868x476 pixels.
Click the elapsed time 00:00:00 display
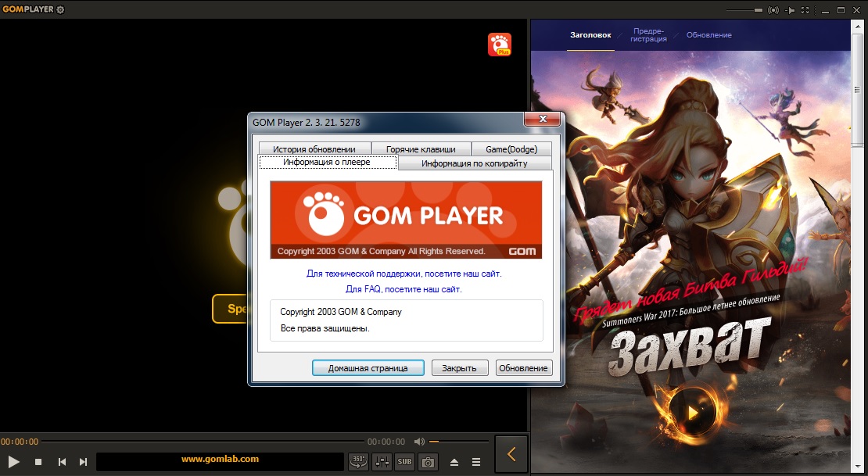[x=20, y=442]
